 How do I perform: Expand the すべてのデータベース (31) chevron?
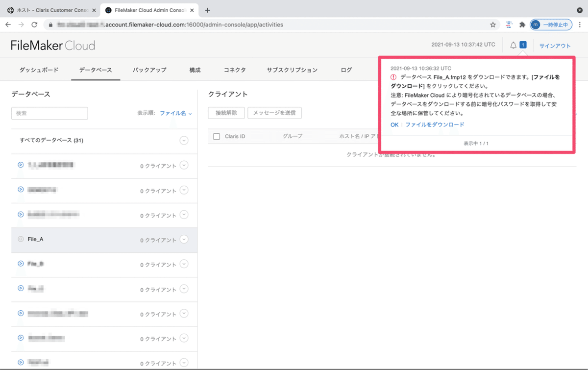click(x=184, y=140)
